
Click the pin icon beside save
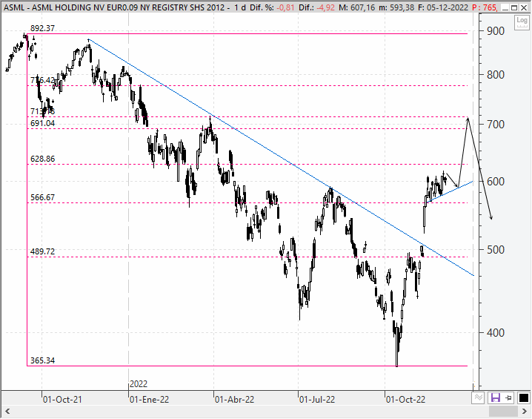click(508, 398)
